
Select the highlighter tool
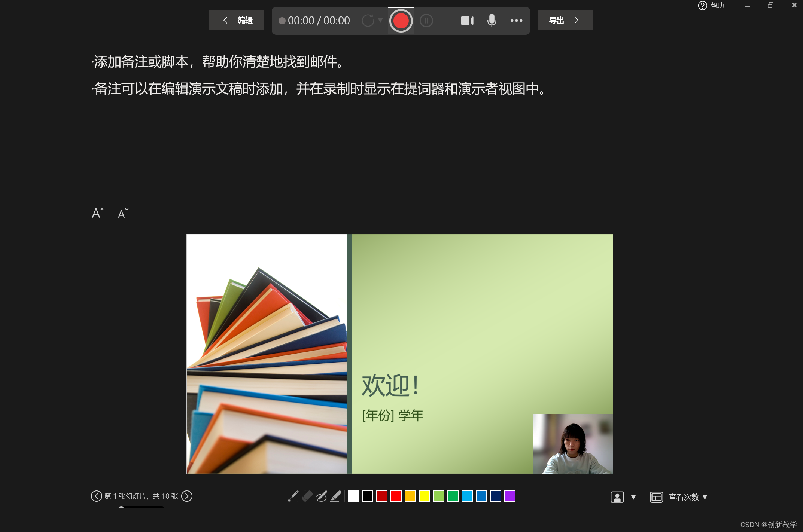click(336, 496)
